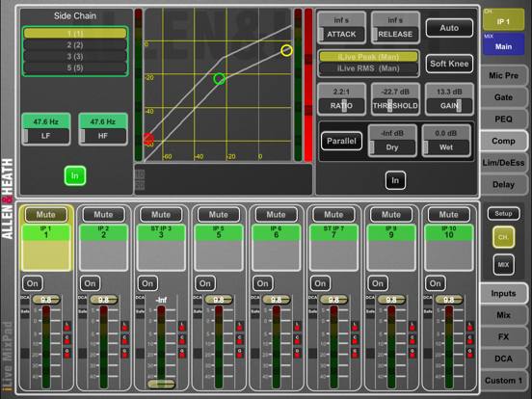The width and height of the screenshot is (532, 399).
Task: Click the green threshold node on graph
Action: (x=219, y=79)
